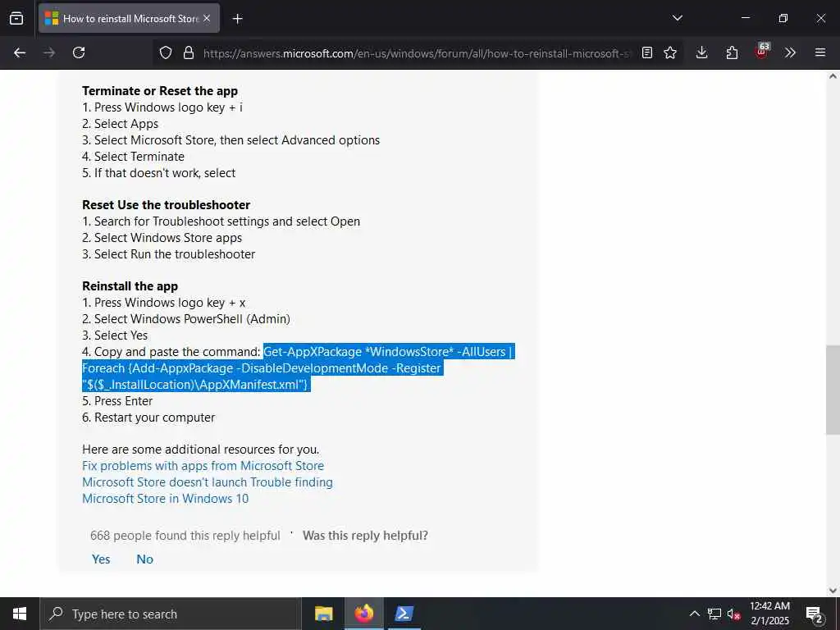Click the scrollbar up arrow

833,76
